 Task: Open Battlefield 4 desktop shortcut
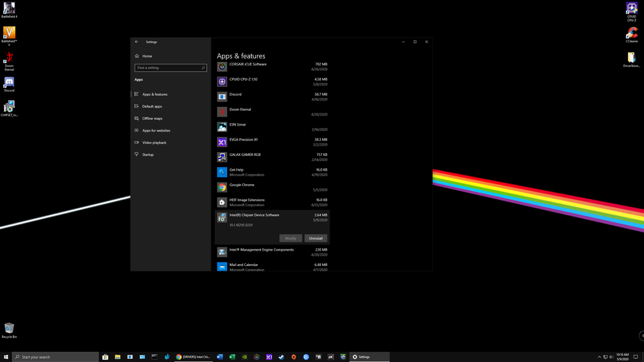(x=9, y=10)
